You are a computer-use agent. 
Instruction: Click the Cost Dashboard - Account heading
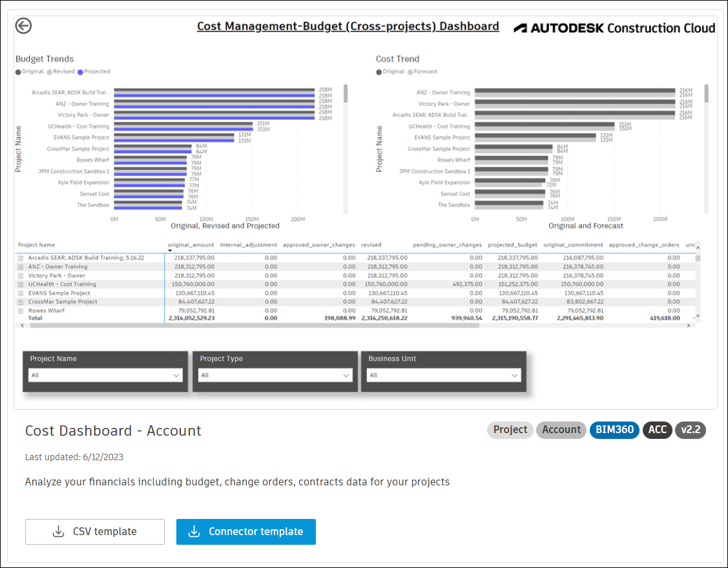(x=113, y=431)
